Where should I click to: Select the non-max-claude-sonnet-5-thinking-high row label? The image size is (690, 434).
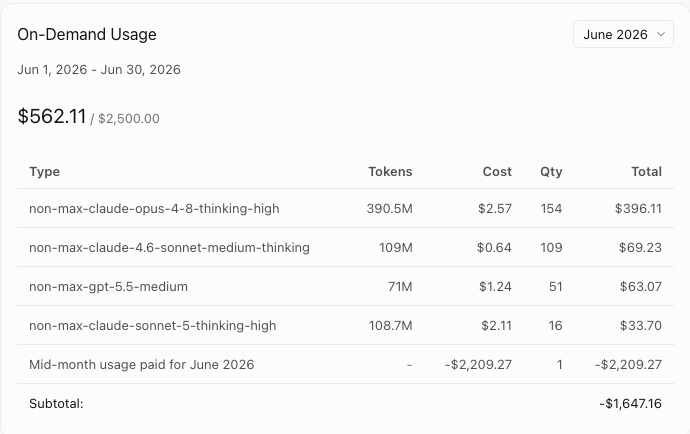[153, 326]
